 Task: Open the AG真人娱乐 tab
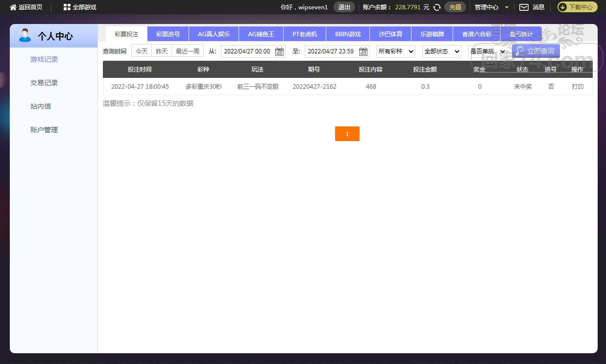coord(214,34)
